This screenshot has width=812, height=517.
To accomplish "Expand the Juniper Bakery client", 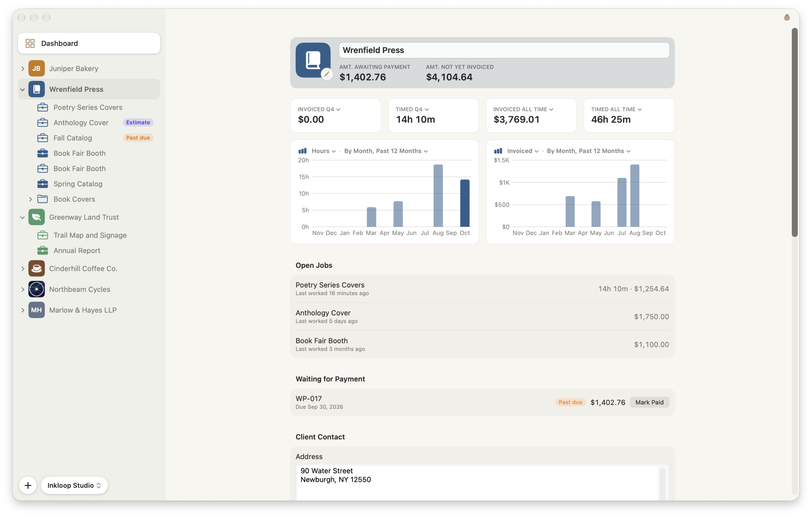I will click(x=23, y=69).
